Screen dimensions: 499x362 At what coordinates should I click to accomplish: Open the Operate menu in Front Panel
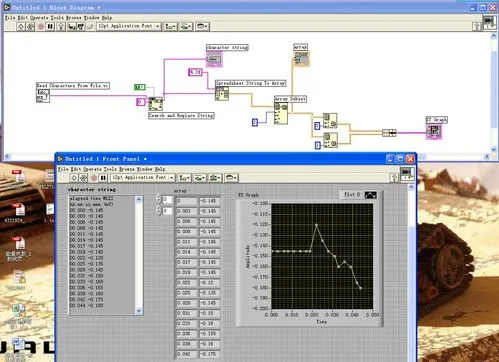[91, 169]
